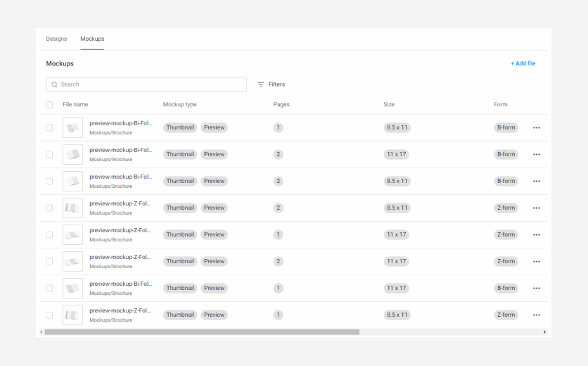The height and width of the screenshot is (366, 588).
Task: Open more options on the last row
Action: click(x=537, y=315)
